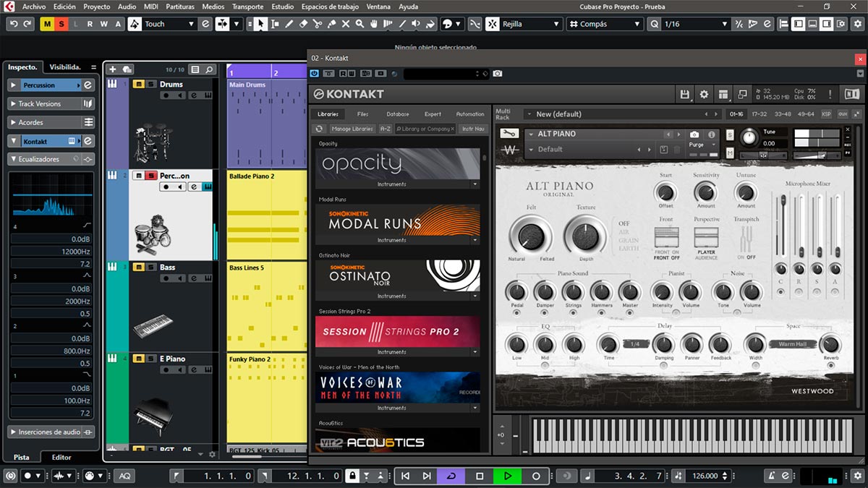The image size is (868, 488).
Task: Select the Erase tool
Action: pos(303,24)
